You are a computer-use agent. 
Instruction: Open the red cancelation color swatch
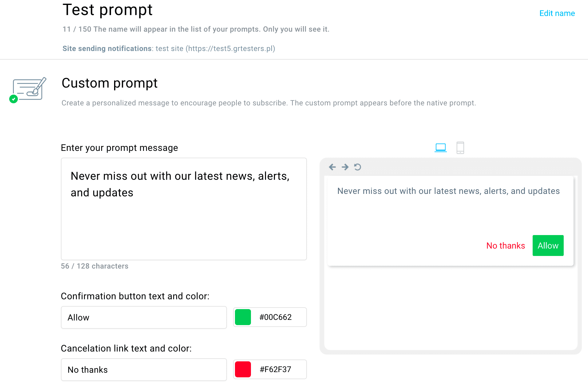coord(243,369)
